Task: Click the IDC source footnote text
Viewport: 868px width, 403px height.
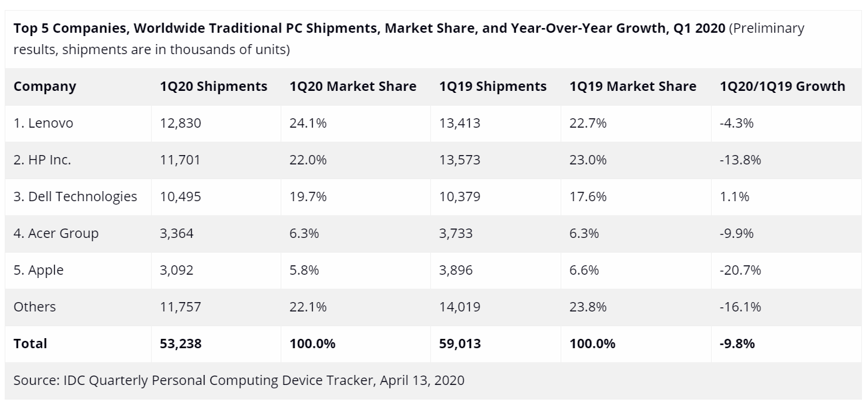Action: click(239, 380)
